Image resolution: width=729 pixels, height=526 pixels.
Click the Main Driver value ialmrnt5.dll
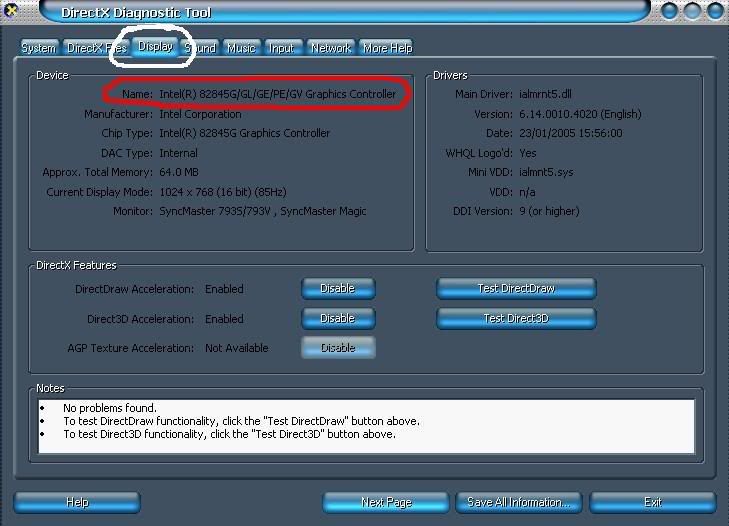tap(545, 94)
